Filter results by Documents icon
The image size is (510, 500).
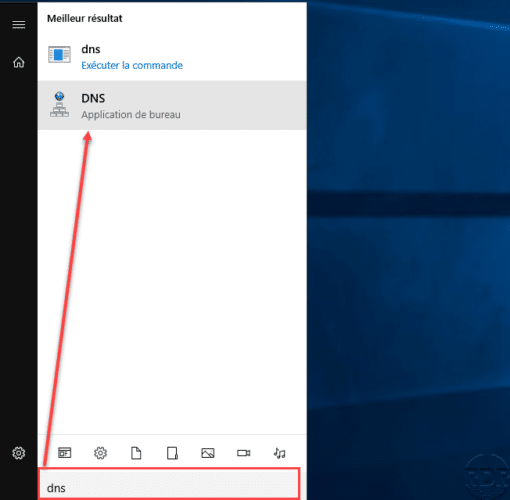[x=136, y=453]
